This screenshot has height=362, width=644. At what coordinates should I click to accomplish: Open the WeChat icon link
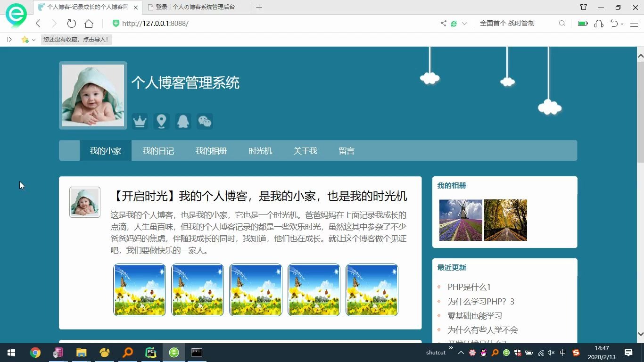point(205,121)
